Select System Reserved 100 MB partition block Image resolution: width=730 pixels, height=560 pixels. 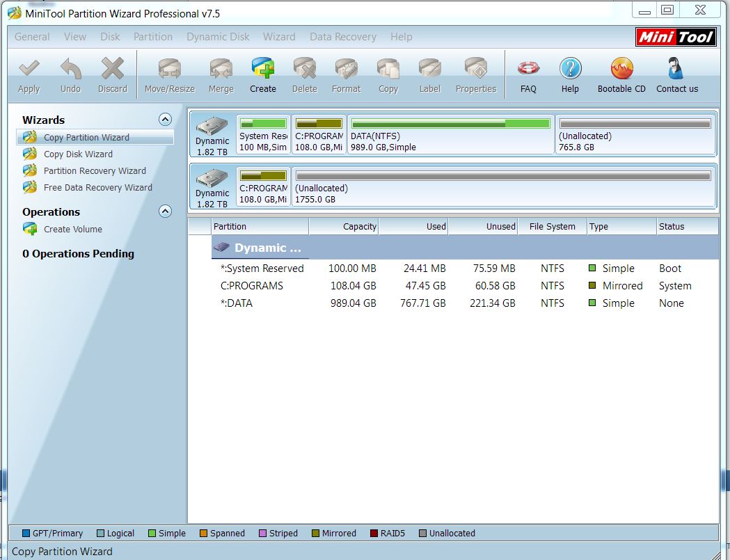264,134
